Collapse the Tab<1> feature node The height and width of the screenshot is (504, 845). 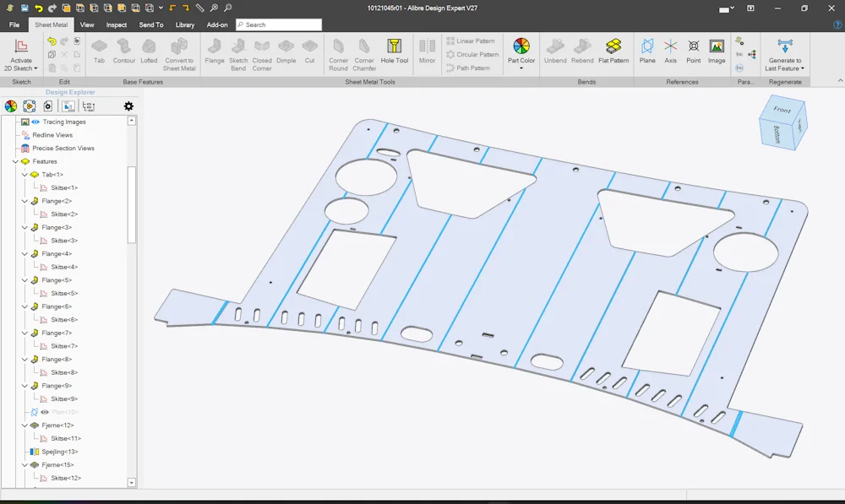pos(25,175)
